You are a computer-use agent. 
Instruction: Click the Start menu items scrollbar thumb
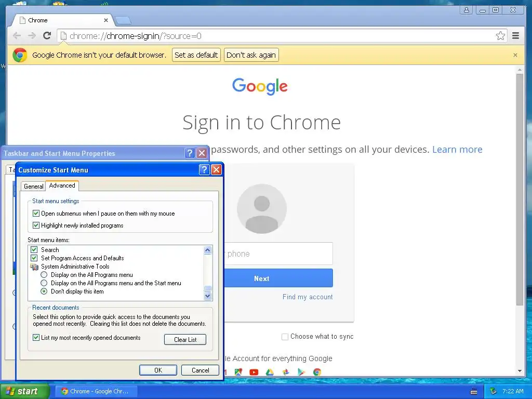[208, 288]
